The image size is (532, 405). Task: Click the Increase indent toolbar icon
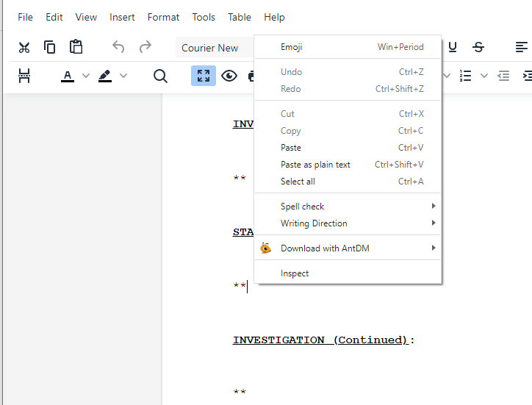(528, 76)
